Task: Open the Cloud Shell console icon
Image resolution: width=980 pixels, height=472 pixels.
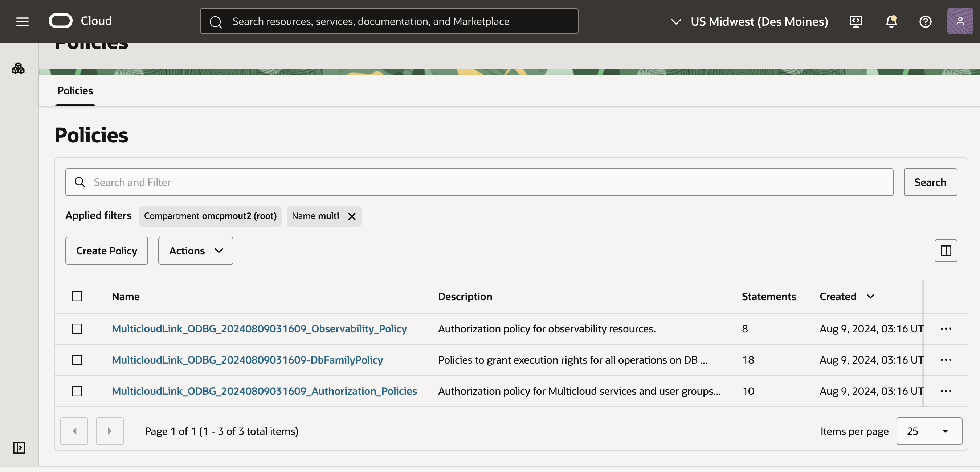Action: point(856,22)
